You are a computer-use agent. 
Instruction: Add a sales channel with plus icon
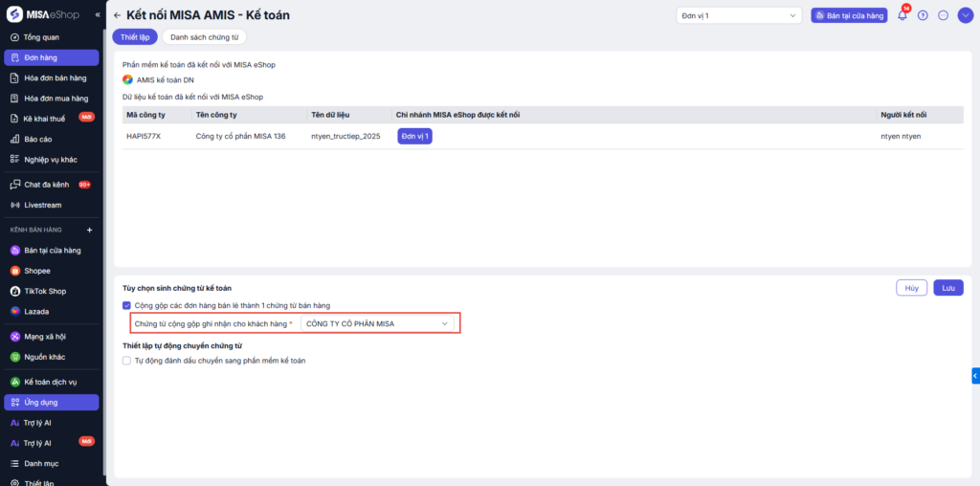(x=89, y=230)
